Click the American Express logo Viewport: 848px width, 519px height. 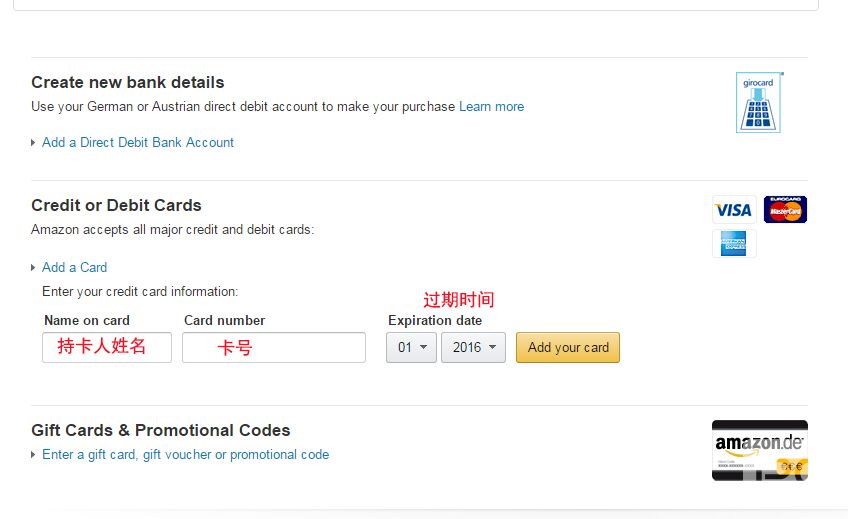pyautogui.click(x=734, y=243)
